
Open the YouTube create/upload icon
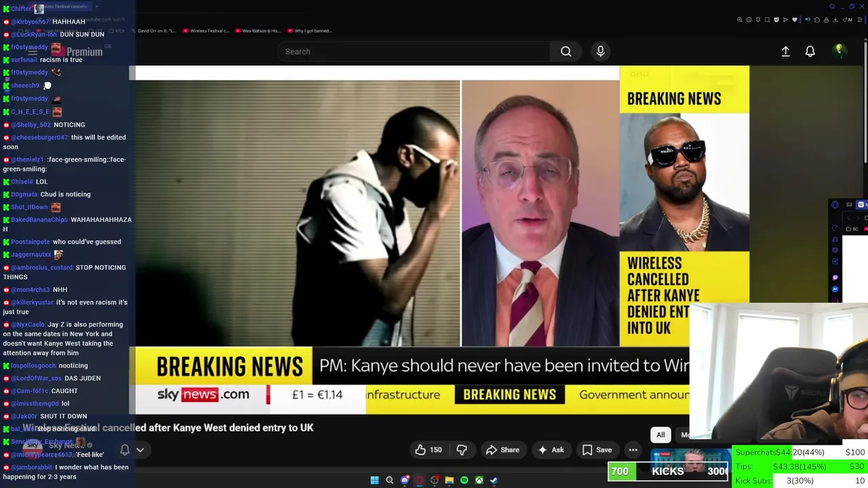pyautogui.click(x=785, y=52)
